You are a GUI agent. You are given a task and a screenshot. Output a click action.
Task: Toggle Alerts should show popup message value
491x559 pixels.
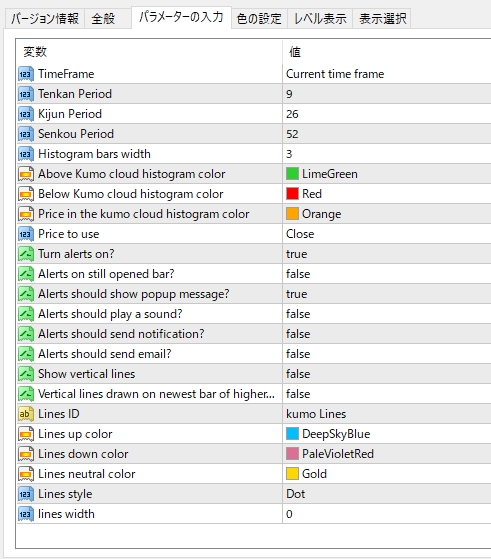click(297, 294)
